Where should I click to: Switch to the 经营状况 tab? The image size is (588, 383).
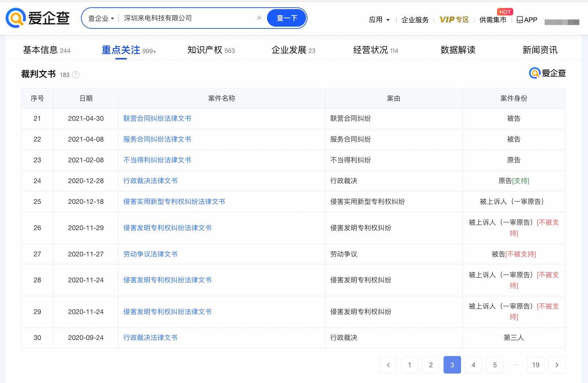pyautogui.click(x=376, y=50)
